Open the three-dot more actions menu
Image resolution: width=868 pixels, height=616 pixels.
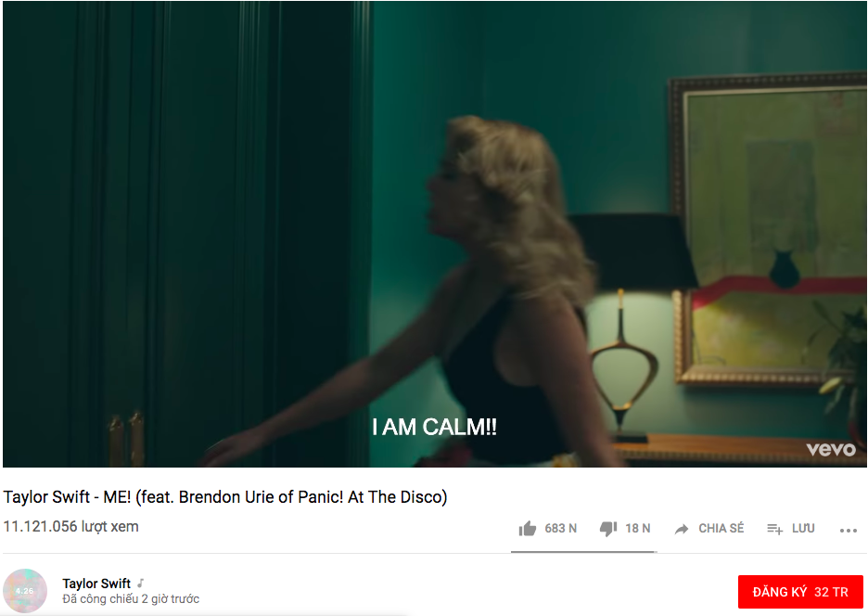(x=849, y=530)
